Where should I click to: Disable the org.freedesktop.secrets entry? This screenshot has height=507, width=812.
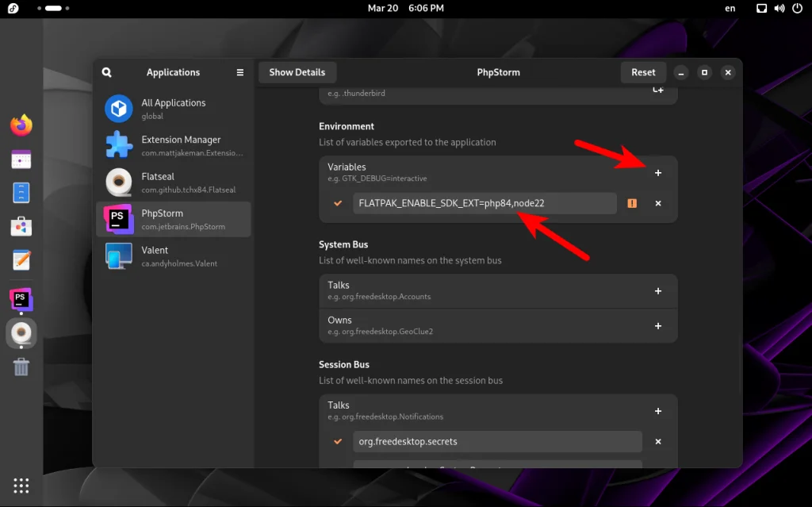click(x=337, y=441)
